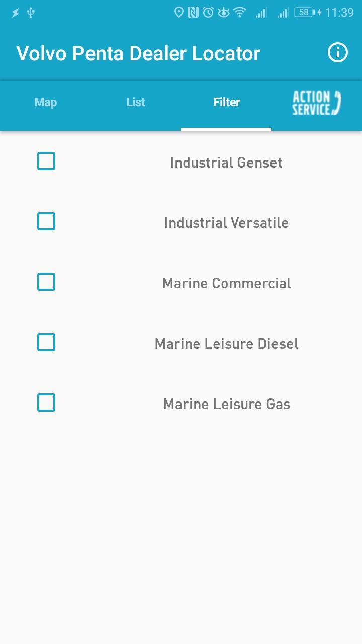The image size is (362, 644).
Task: Tap the Industrial Genset label text
Action: tap(226, 163)
